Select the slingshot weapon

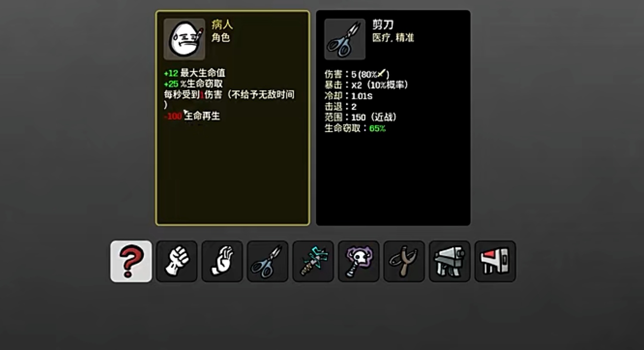point(404,261)
